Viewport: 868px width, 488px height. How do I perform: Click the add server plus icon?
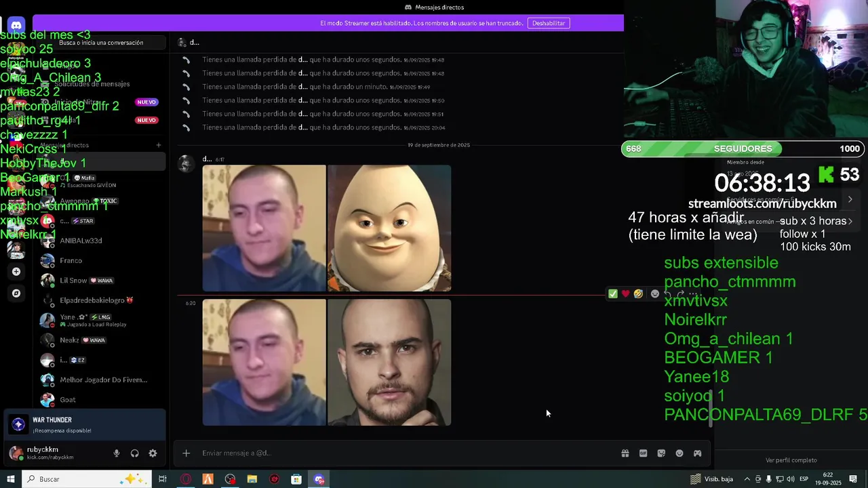point(16,272)
